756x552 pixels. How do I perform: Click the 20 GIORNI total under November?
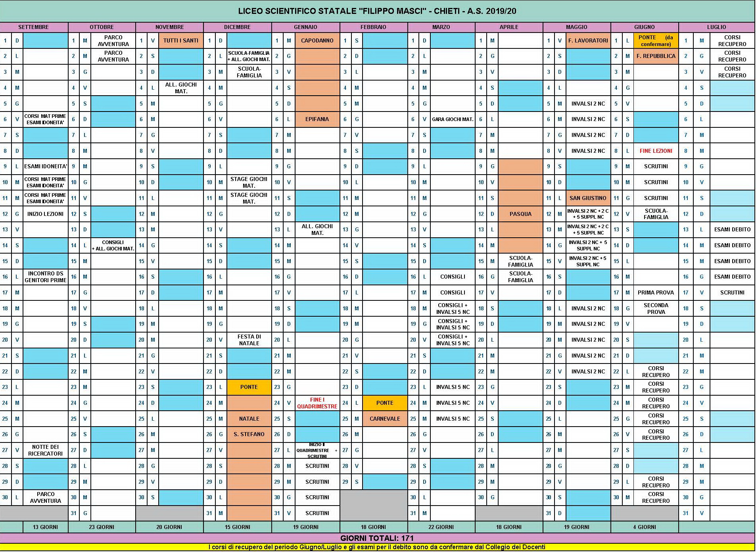(x=170, y=527)
